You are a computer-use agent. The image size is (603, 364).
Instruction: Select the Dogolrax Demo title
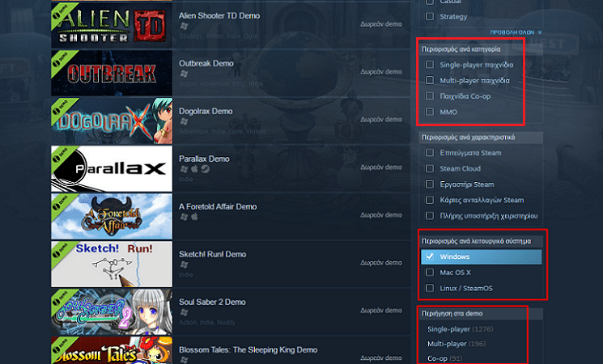[206, 111]
